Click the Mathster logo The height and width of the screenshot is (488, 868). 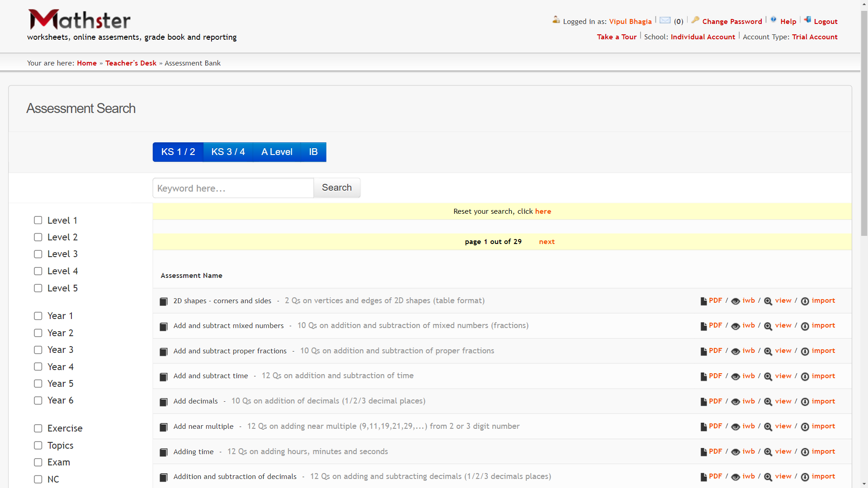pos(80,20)
